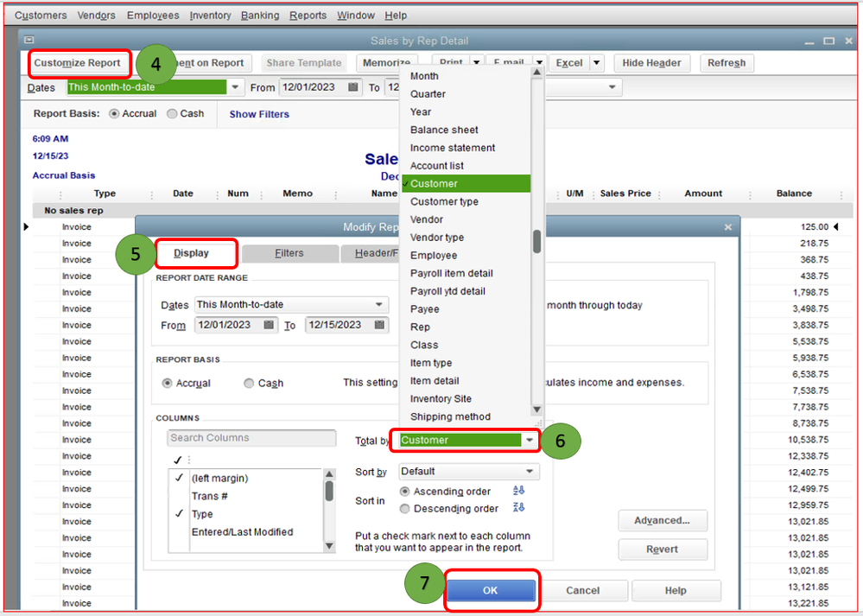
Task: Click the Search Columns field
Action: (251, 438)
